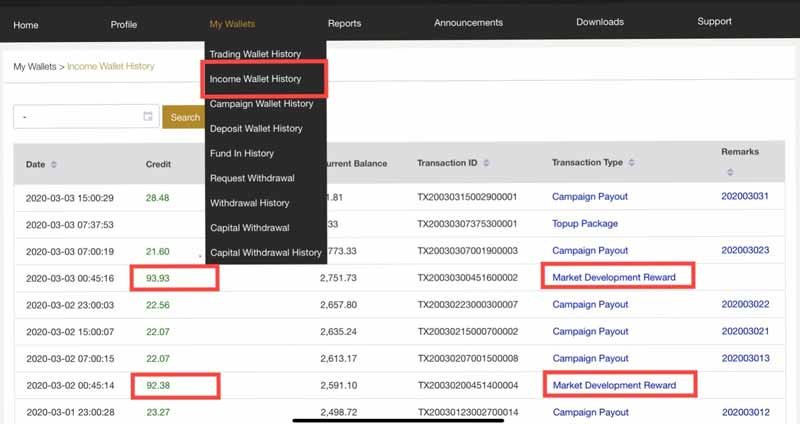Click date 2020-03-02 23:00:03
Image resolution: width=800 pixels, height=424 pixels.
(x=70, y=305)
